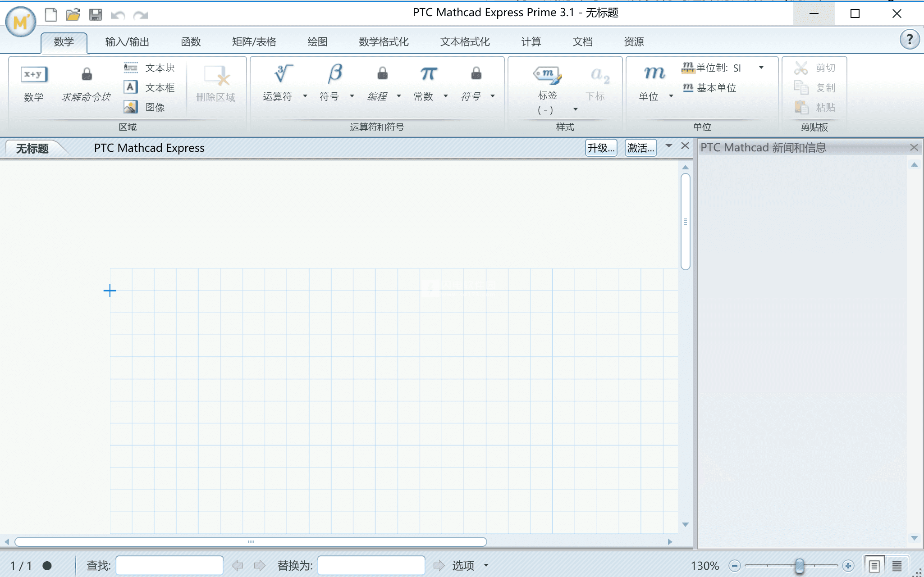The image size is (924, 577).
Task: Select the 无标题 worksheet tab
Action: click(32, 148)
